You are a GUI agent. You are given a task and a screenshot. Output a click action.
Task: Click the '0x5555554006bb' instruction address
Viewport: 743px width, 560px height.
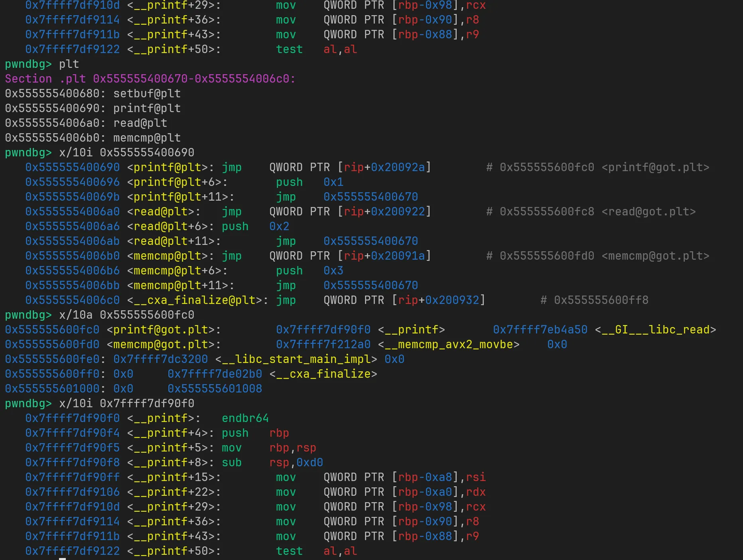pyautogui.click(x=72, y=286)
